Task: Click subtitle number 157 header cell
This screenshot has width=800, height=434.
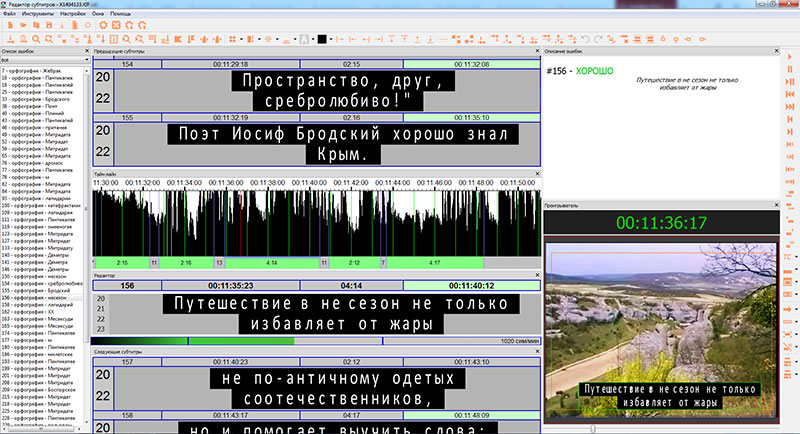Action: tap(127, 362)
